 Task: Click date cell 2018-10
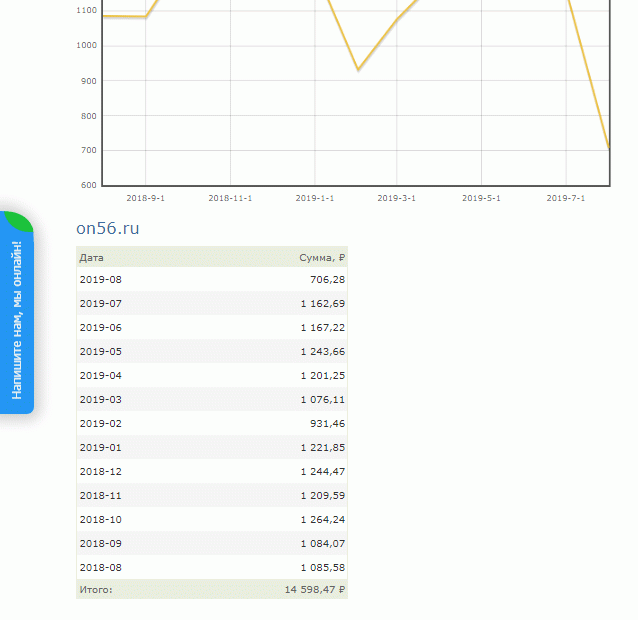tap(101, 520)
